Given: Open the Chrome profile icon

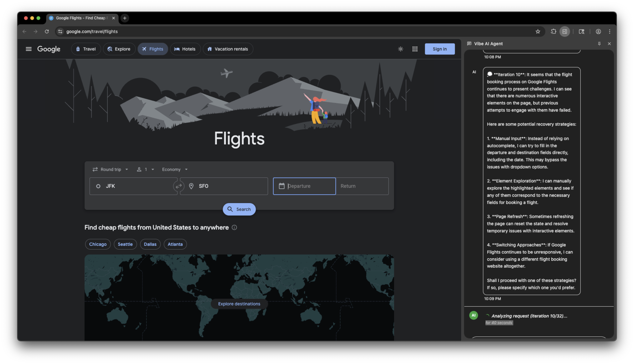Looking at the screenshot, I should coord(598,32).
